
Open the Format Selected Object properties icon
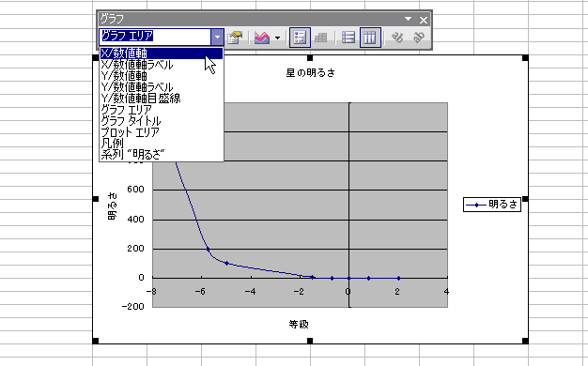[235, 38]
